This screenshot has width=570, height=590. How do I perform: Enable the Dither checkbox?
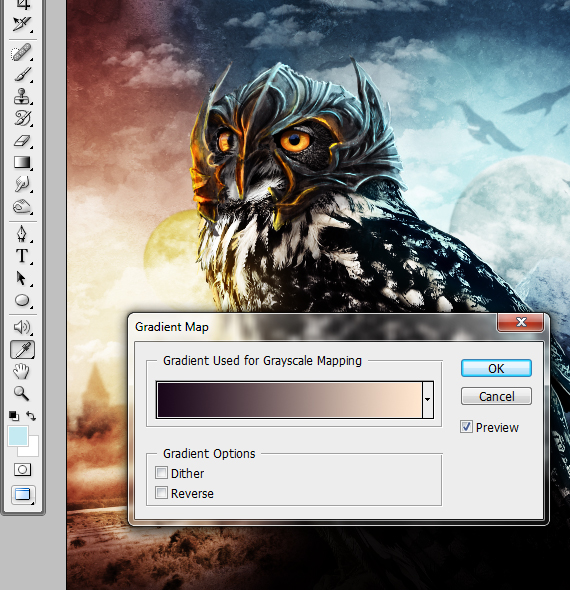coord(161,473)
